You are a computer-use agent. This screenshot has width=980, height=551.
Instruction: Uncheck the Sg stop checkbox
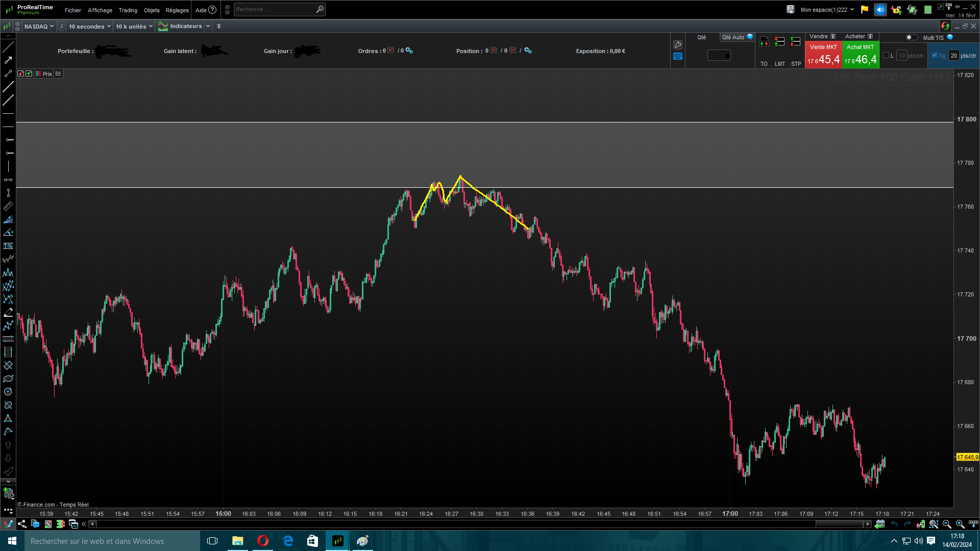[935, 56]
